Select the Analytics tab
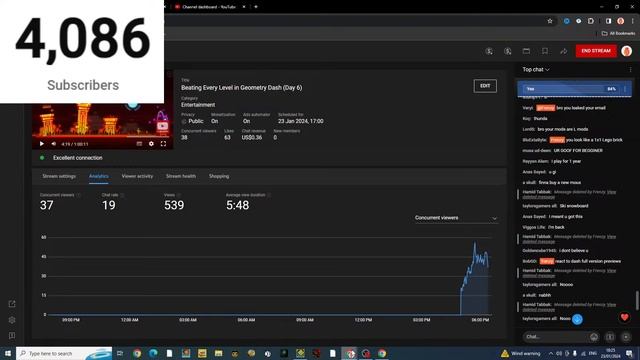The height and width of the screenshot is (360, 640). (x=99, y=176)
